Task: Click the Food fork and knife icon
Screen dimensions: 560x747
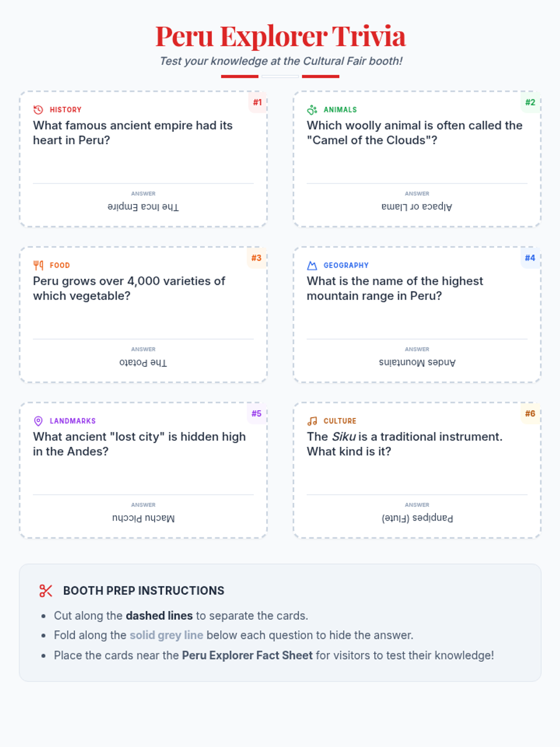Action: click(38, 265)
